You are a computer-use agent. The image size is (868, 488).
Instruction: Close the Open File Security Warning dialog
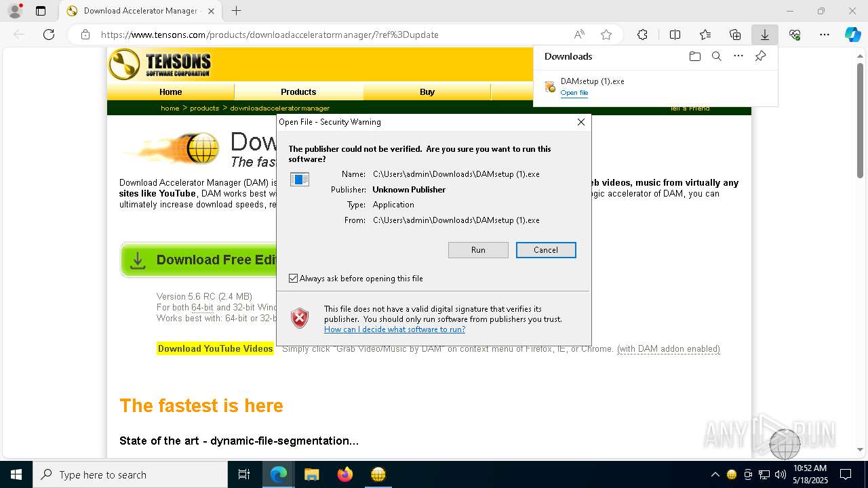click(580, 122)
